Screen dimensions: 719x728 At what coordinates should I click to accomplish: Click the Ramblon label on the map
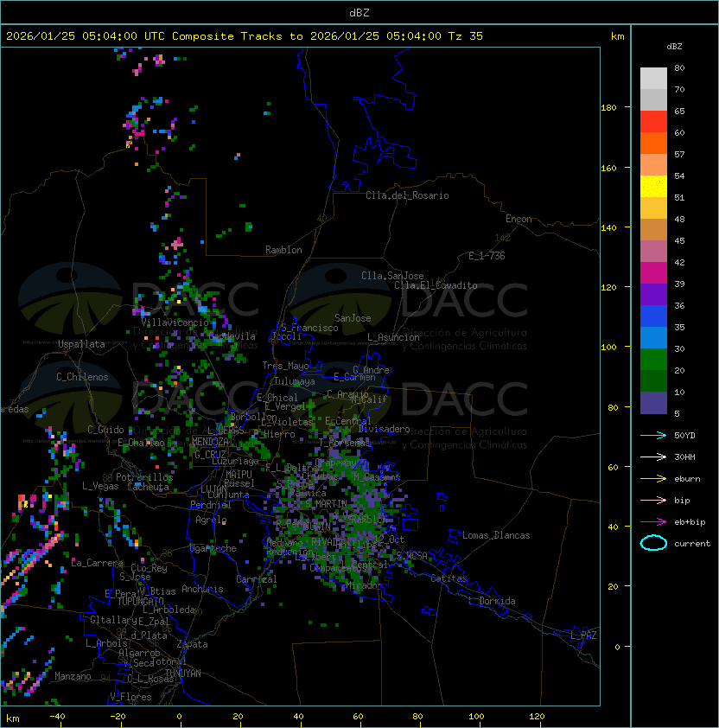coord(283,250)
